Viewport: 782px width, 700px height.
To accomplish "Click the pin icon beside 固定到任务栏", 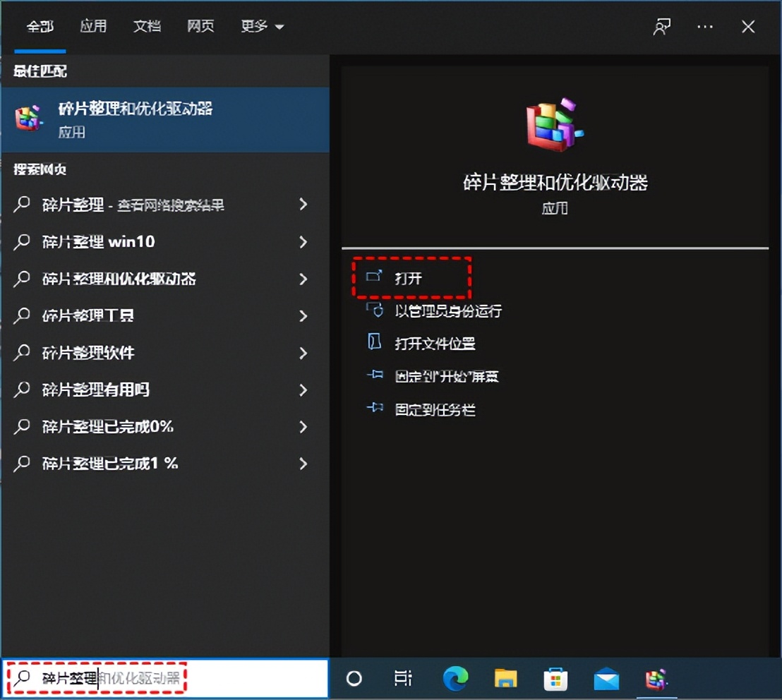I will 375,408.
